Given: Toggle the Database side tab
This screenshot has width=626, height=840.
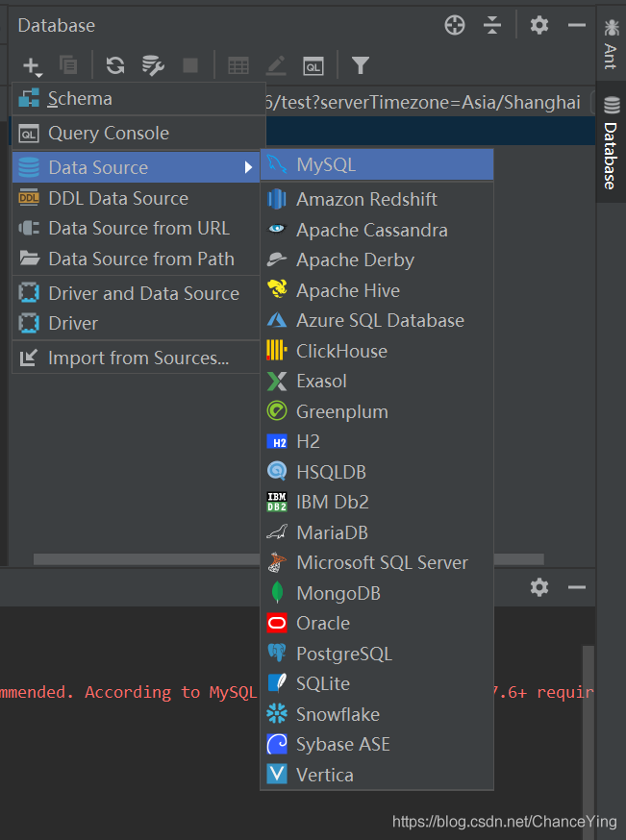Looking at the screenshot, I should (611, 142).
